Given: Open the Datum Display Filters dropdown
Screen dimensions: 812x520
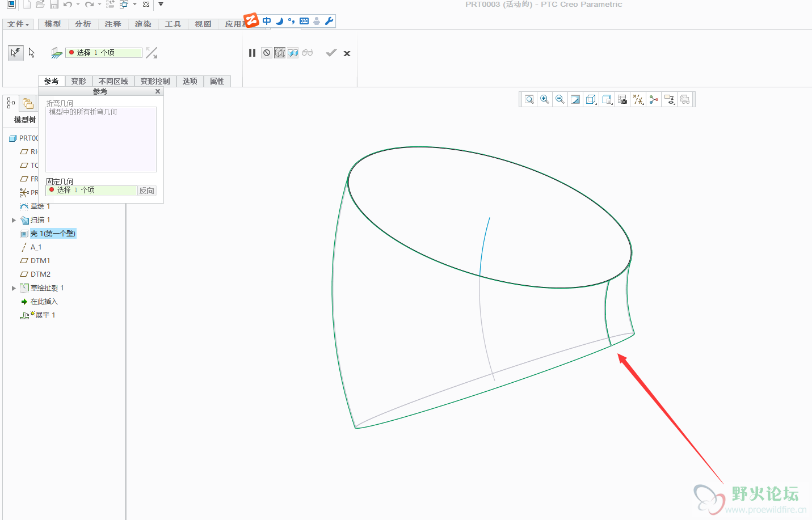Looking at the screenshot, I should 638,99.
